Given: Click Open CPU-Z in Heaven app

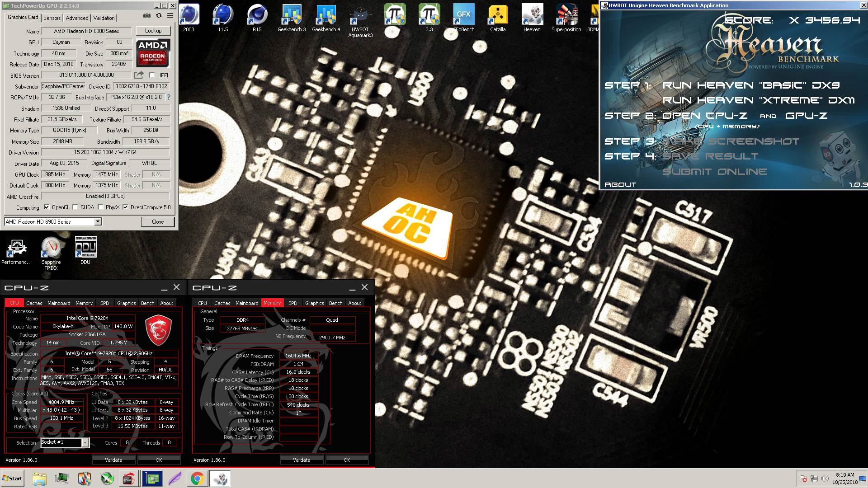Looking at the screenshot, I should 705,116.
